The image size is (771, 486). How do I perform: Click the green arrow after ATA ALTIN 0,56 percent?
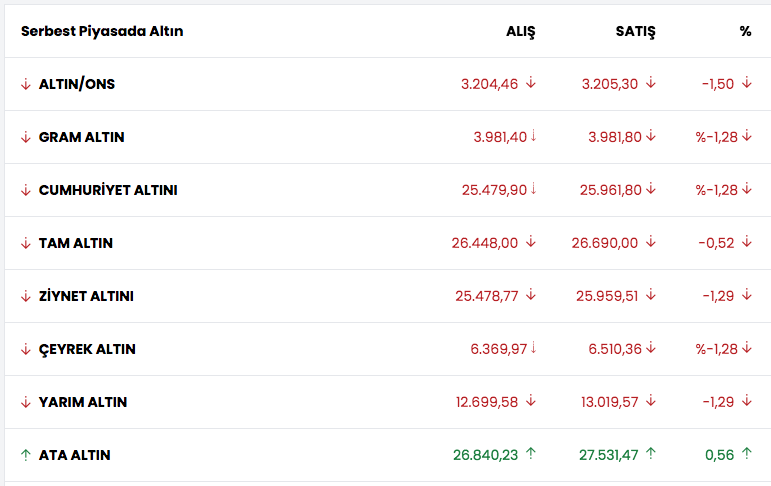click(746, 454)
